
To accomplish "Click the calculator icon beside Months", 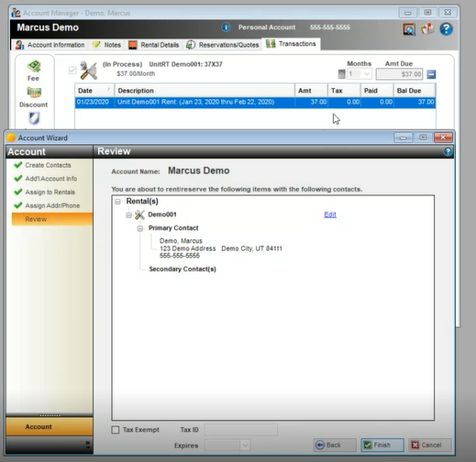I will pos(341,74).
